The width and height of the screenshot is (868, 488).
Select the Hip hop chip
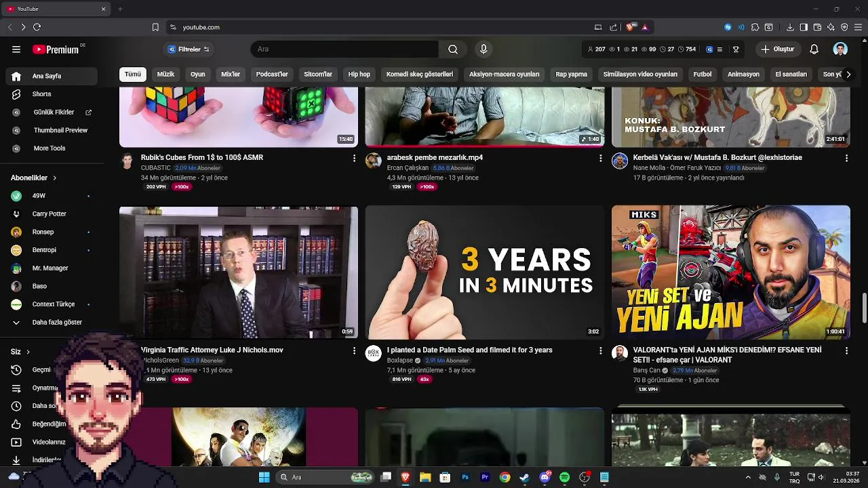359,75
